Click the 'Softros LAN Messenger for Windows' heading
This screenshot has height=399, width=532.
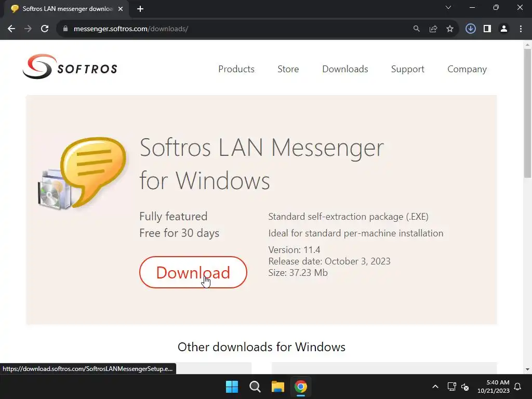262,164
